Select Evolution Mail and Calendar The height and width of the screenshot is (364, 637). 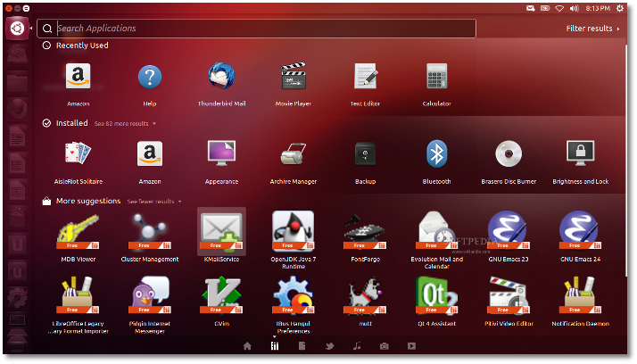coord(437,230)
